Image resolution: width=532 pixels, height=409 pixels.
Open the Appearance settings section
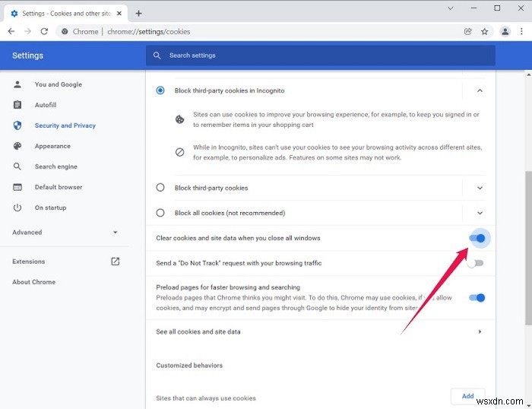tap(52, 146)
